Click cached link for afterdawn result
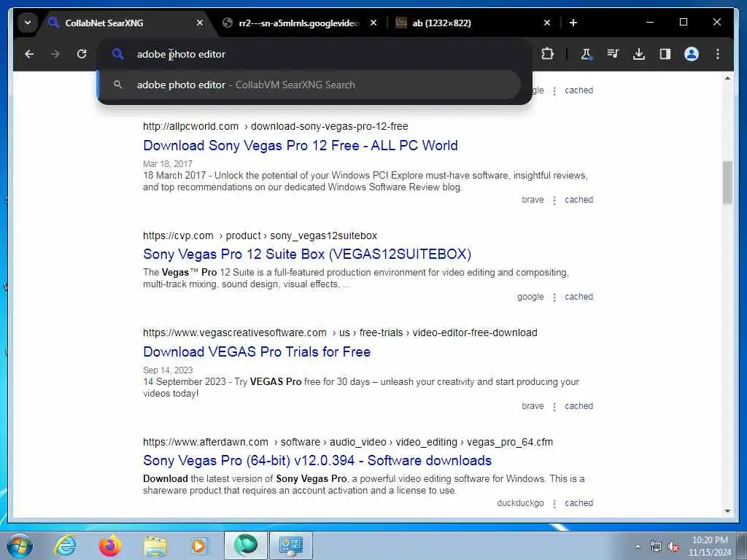747x560 pixels. point(578,503)
